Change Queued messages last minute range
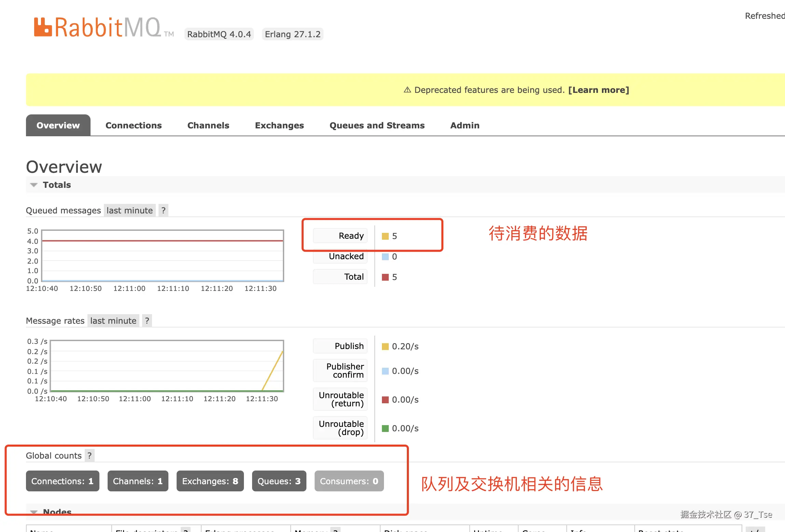 [x=129, y=210]
